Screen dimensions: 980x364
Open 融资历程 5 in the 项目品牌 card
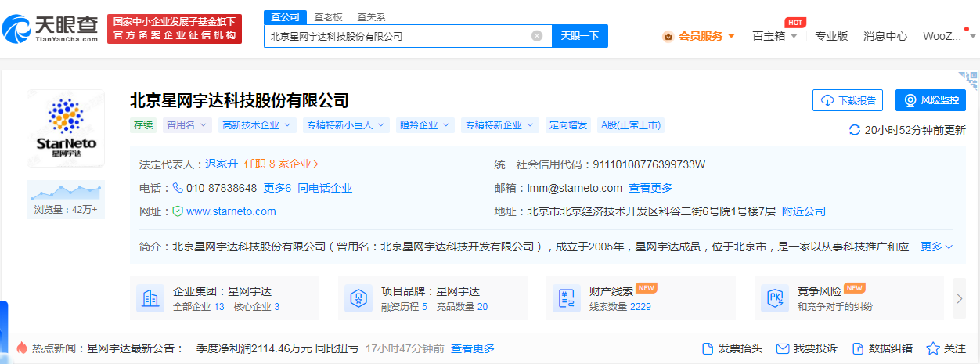tap(404, 307)
